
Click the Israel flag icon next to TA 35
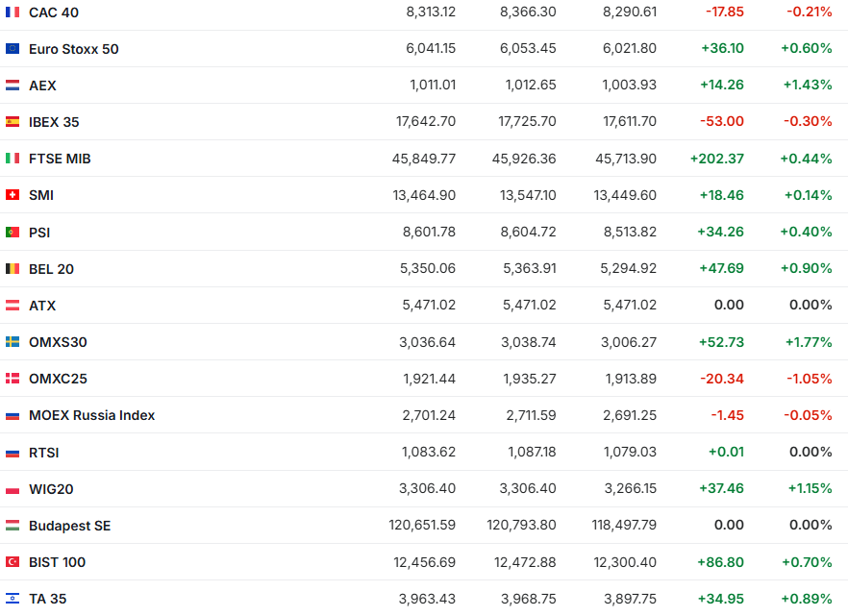coord(12,599)
